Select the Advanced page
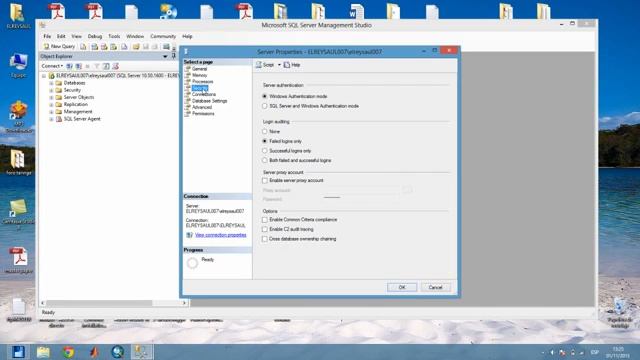640x360 pixels. (x=202, y=107)
